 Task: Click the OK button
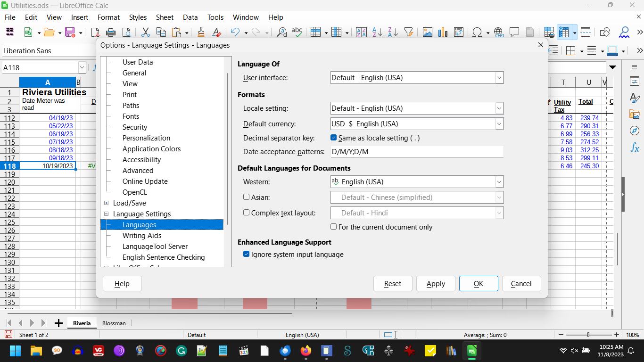click(x=479, y=284)
